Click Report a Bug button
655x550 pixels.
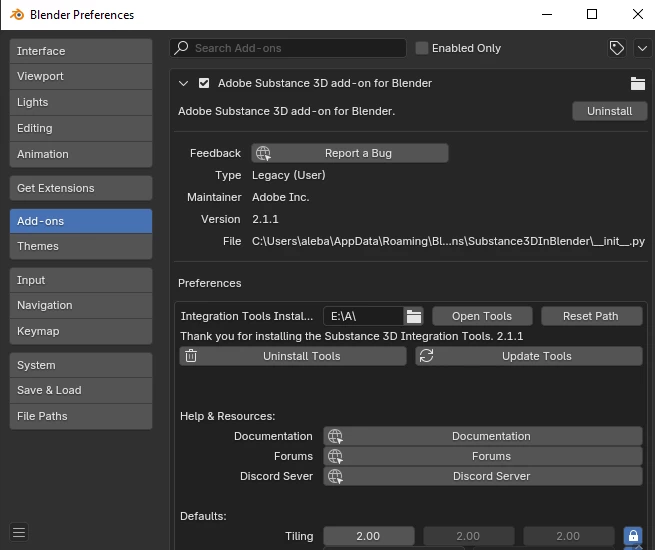350,153
